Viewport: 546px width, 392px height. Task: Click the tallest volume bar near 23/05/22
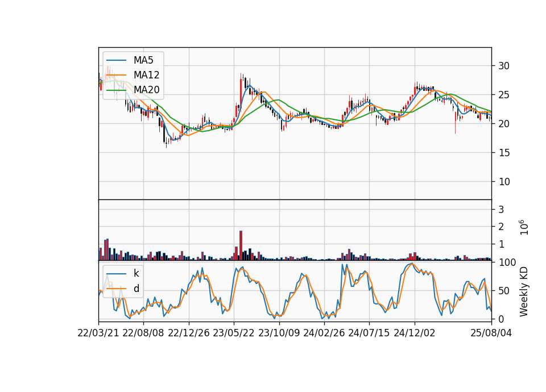[x=241, y=245]
